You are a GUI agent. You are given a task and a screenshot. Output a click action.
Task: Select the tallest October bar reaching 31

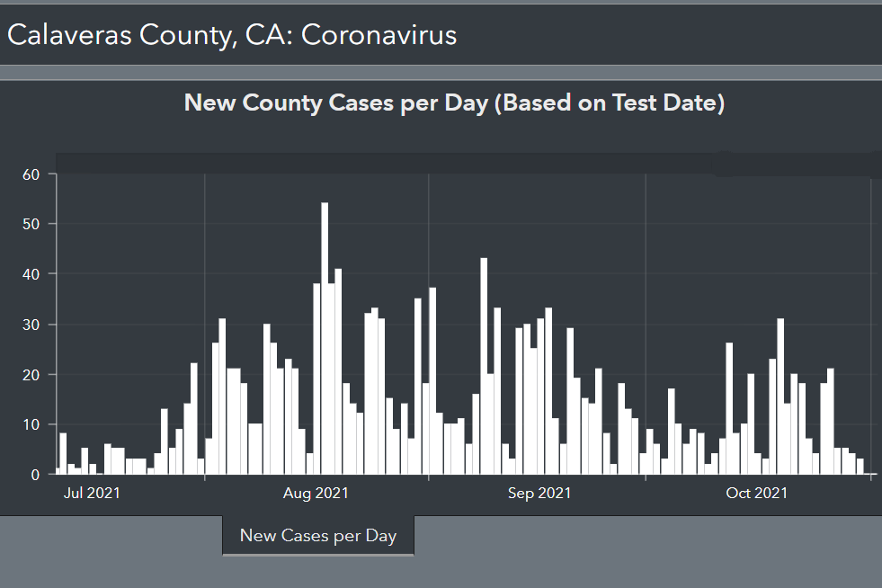[780, 396]
